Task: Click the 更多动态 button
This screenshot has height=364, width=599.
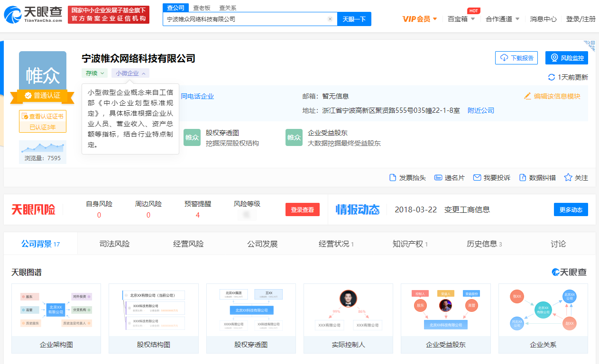Action: [x=571, y=209]
